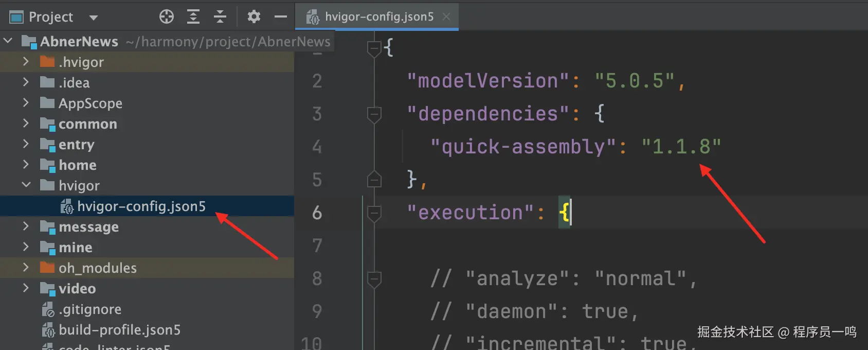Click the build-profile.json5 file icon
Image resolution: width=868 pixels, height=350 pixels.
48,330
